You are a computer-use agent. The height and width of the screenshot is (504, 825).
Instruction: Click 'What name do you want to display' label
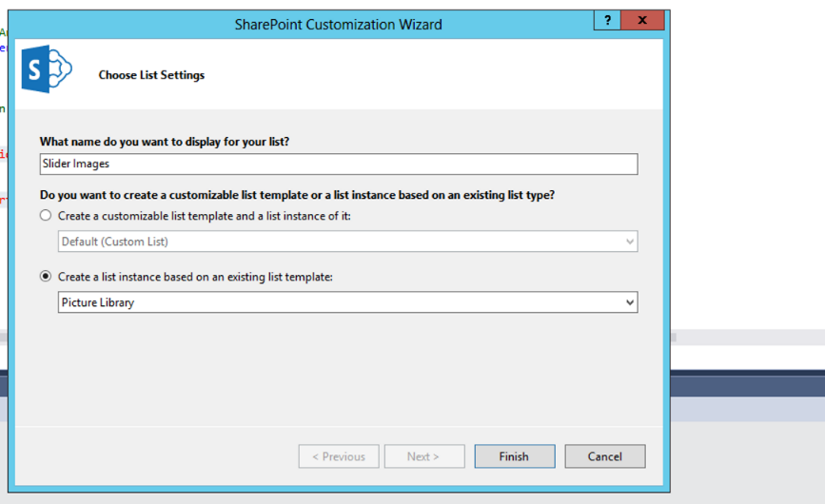point(165,142)
